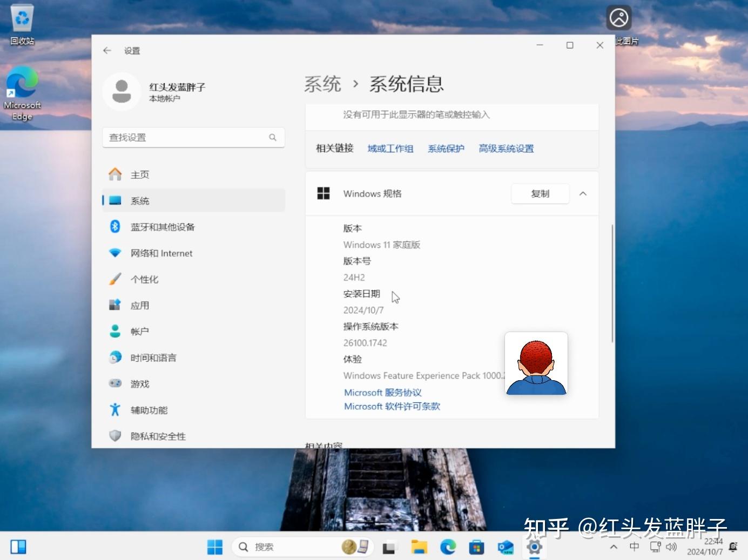Click the Settings gear on the taskbar

[534, 547]
